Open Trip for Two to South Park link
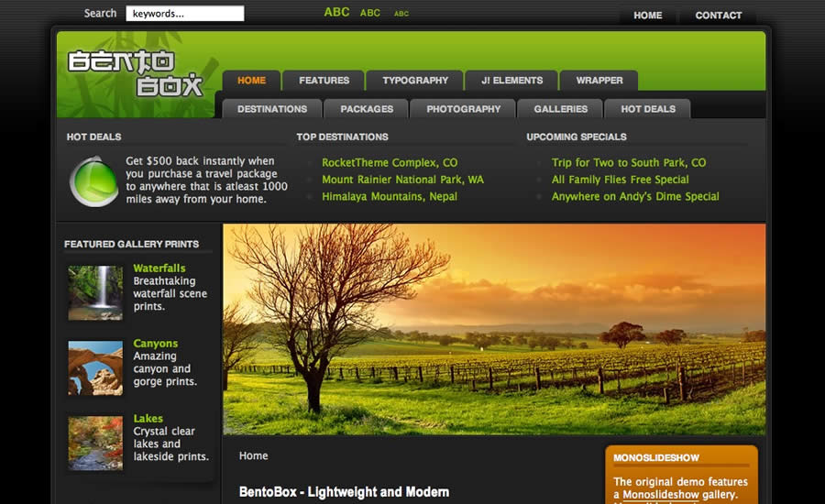Viewport: 825px width, 504px height. (629, 162)
